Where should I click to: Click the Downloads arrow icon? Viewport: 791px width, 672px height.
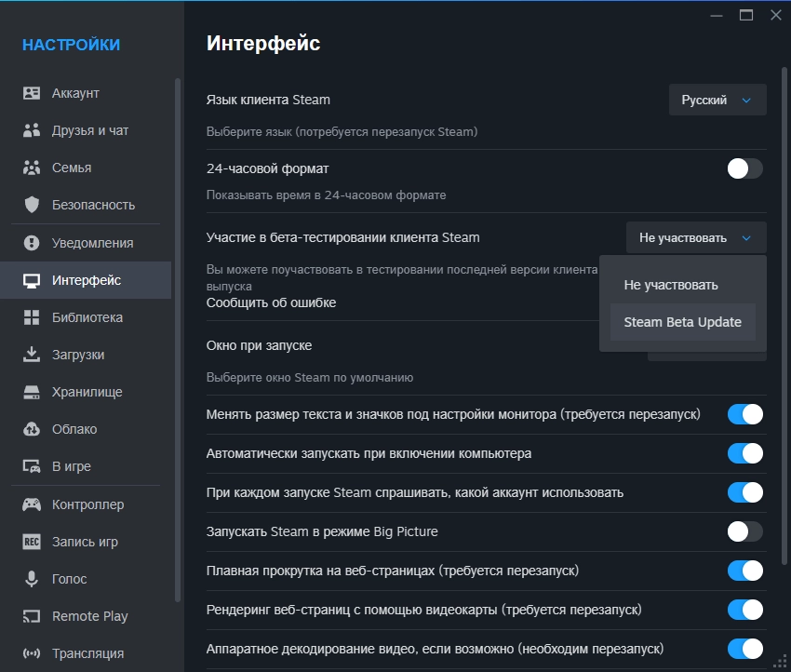(x=32, y=355)
